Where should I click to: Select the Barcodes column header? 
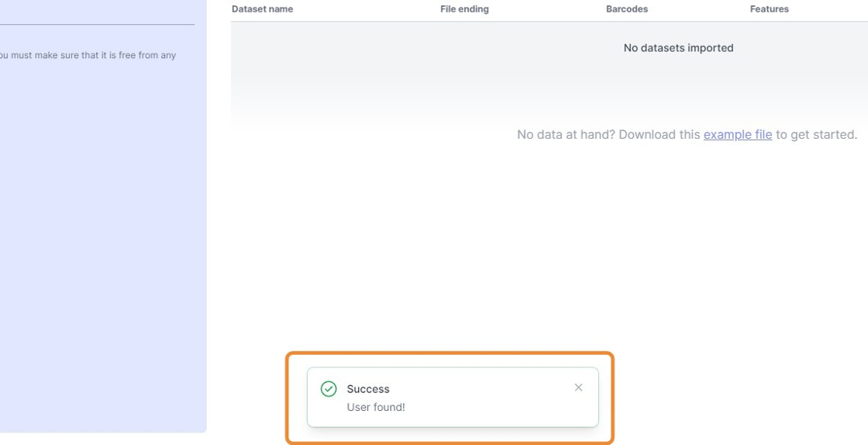pos(626,9)
